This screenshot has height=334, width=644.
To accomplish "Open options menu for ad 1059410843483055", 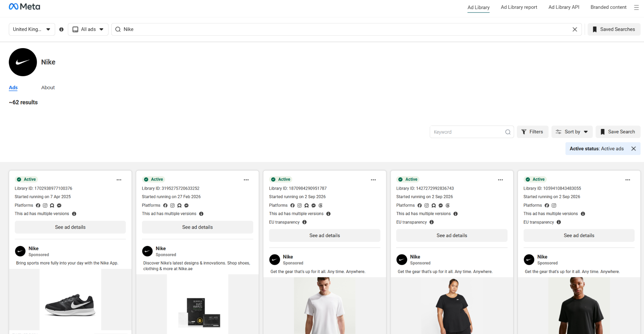I will tap(628, 180).
